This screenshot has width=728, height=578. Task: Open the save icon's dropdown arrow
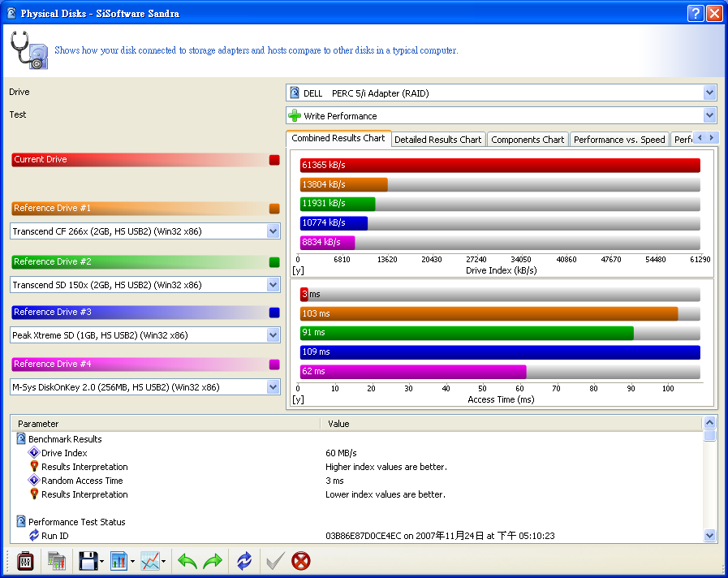click(x=101, y=562)
